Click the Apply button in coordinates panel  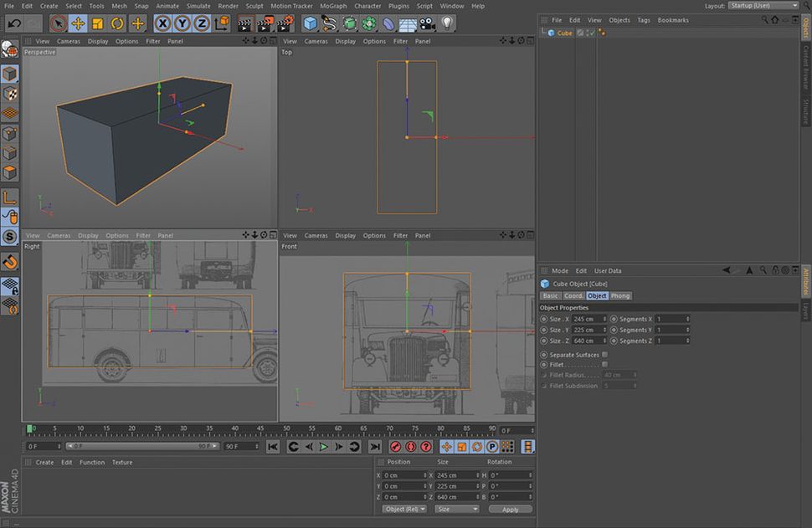click(x=510, y=509)
